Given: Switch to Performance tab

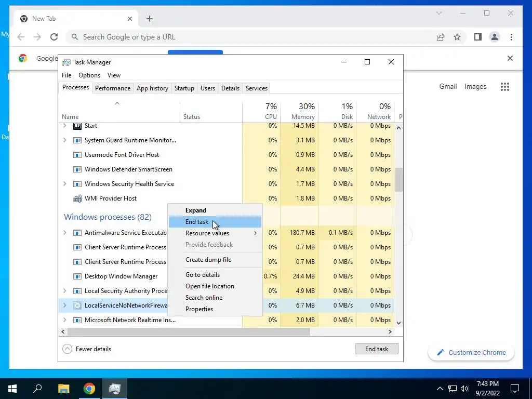Looking at the screenshot, I should tap(113, 88).
